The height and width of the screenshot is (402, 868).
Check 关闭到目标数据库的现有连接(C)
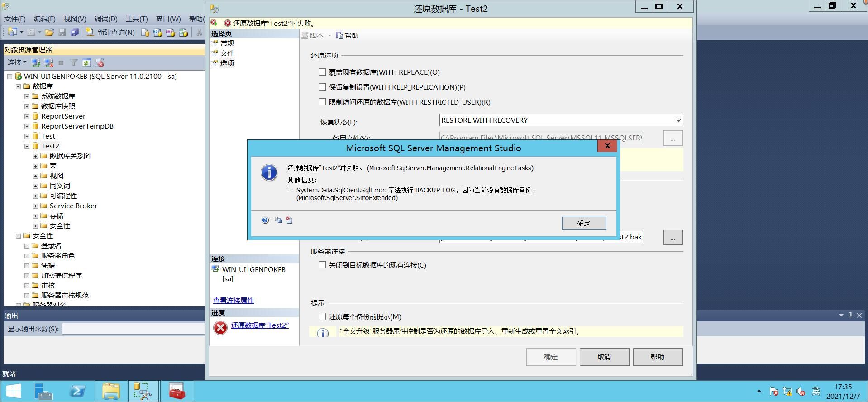pyautogui.click(x=322, y=265)
